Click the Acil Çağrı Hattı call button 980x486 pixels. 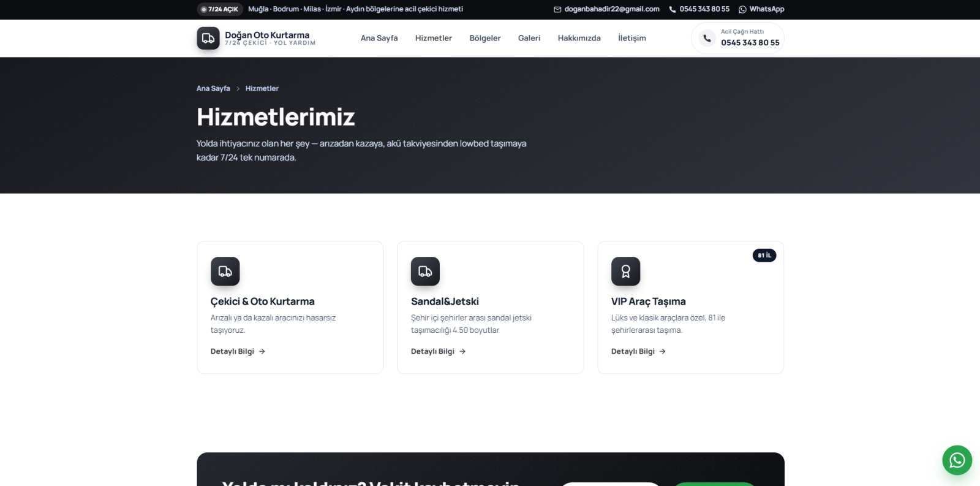737,38
